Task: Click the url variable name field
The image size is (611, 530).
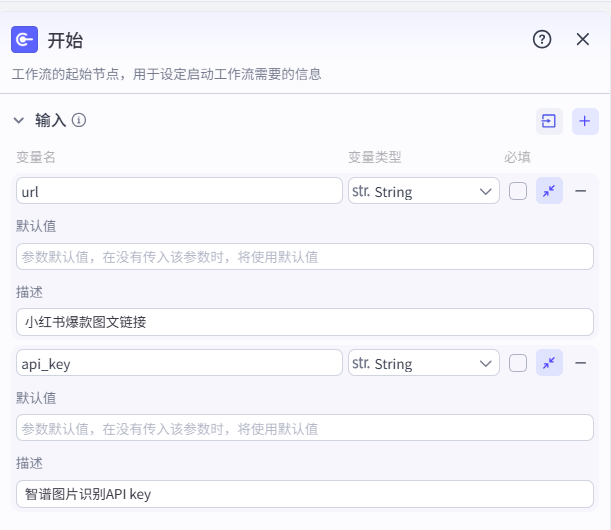Action: [x=180, y=191]
